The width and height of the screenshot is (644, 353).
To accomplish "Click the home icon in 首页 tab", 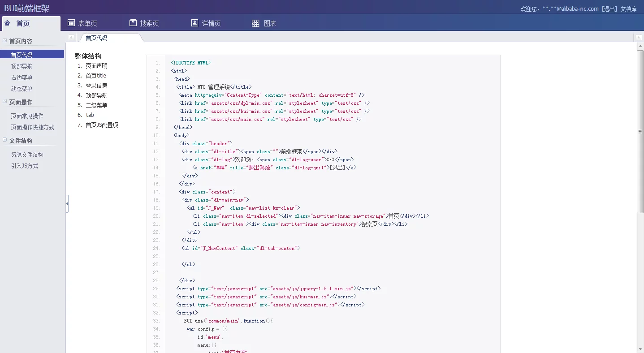I will pos(7,23).
